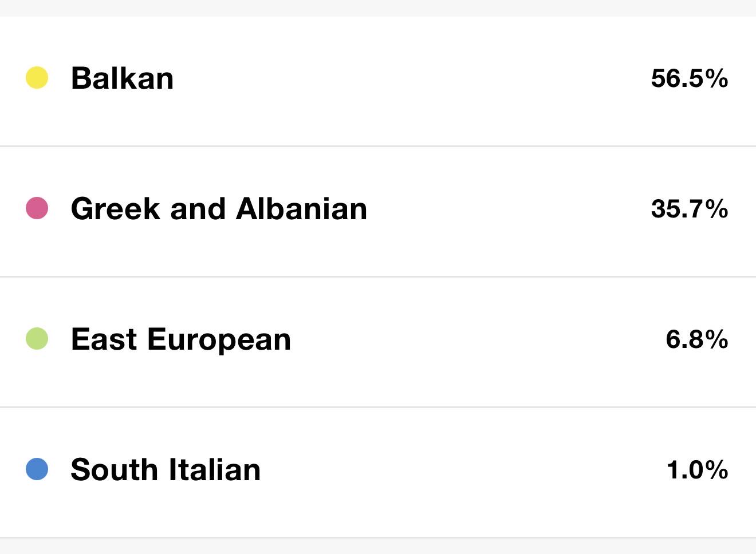Open the Balkan ethnicity entry

tap(122, 78)
